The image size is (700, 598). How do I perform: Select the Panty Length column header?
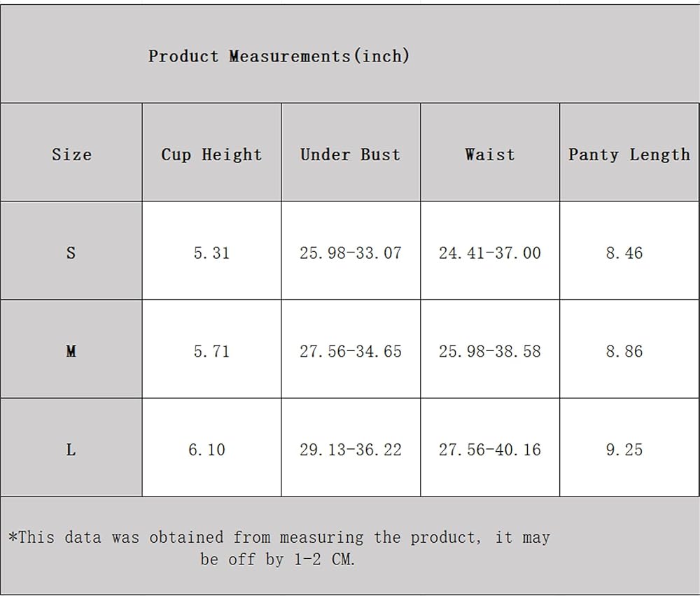(629, 155)
